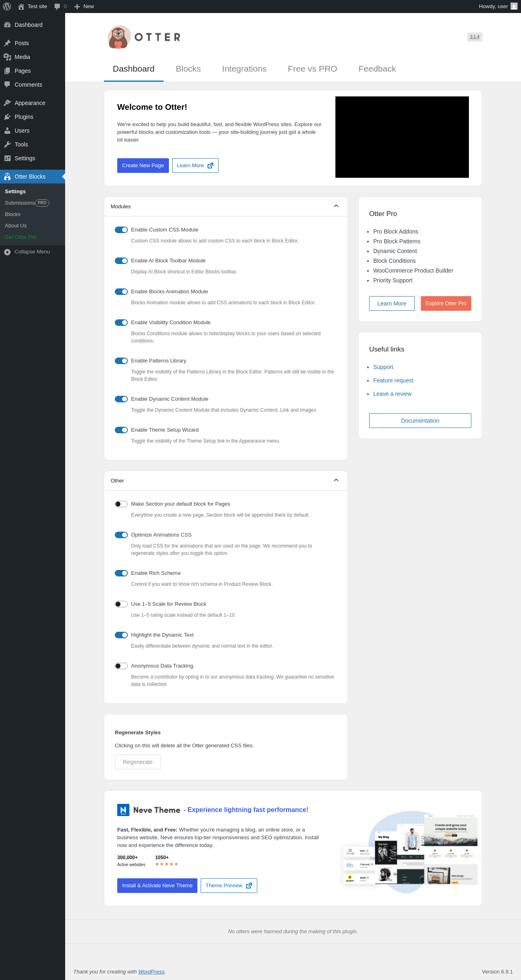The width and height of the screenshot is (521, 980).
Task: Switch to the Integrations tab
Action: 244,69
